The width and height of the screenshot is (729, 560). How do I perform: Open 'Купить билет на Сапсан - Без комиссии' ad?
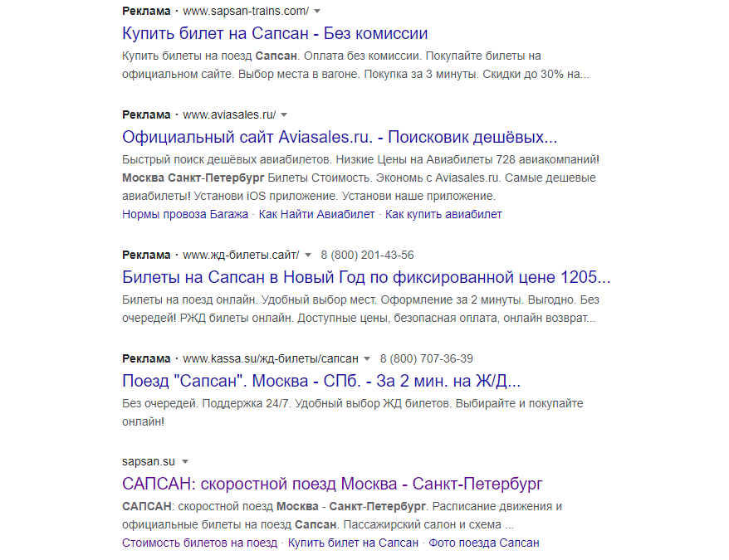[275, 33]
